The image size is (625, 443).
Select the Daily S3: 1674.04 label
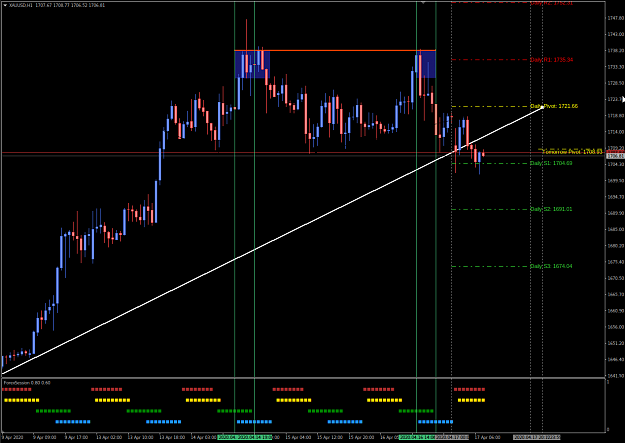point(551,266)
